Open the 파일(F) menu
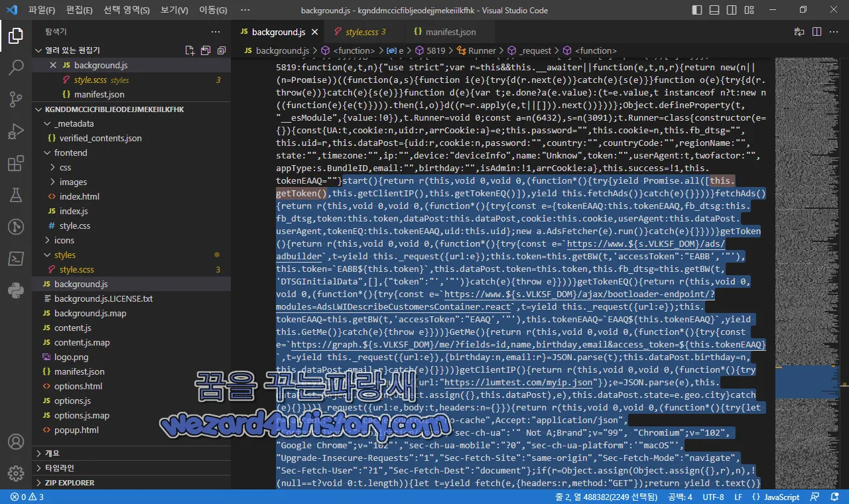 pyautogui.click(x=42, y=10)
